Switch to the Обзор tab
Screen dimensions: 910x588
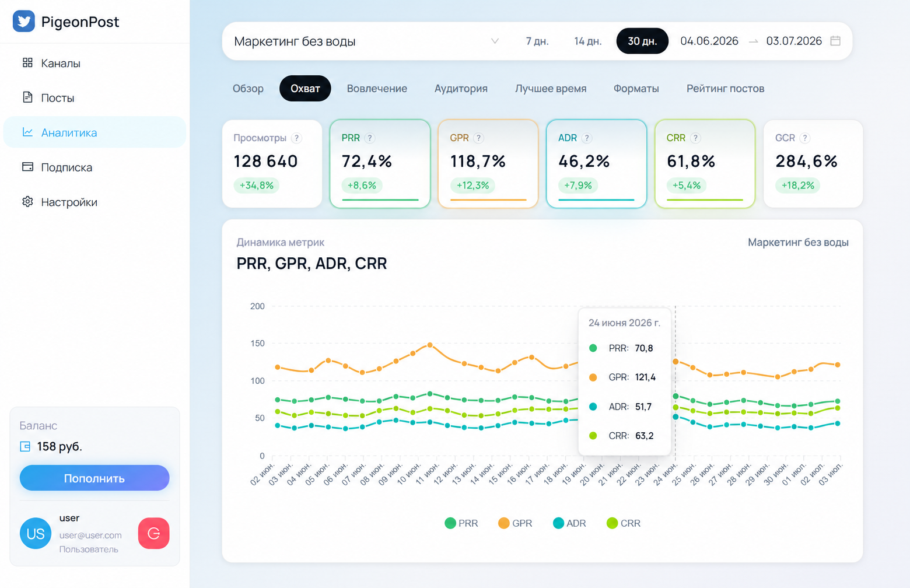[x=248, y=89]
